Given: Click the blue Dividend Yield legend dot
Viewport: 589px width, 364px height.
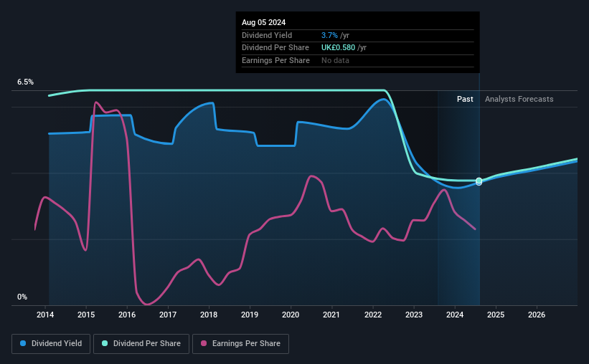Looking at the screenshot, I should [23, 343].
